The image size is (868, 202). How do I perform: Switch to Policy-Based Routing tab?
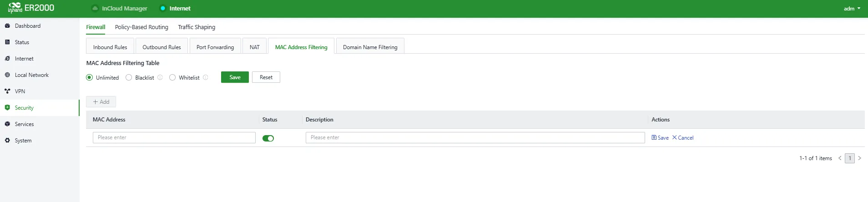coord(141,27)
